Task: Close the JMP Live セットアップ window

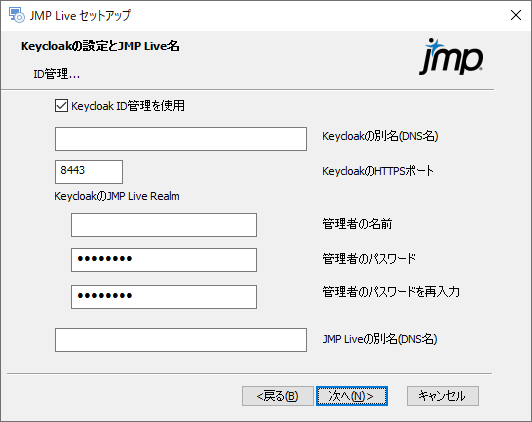Action: point(516,15)
